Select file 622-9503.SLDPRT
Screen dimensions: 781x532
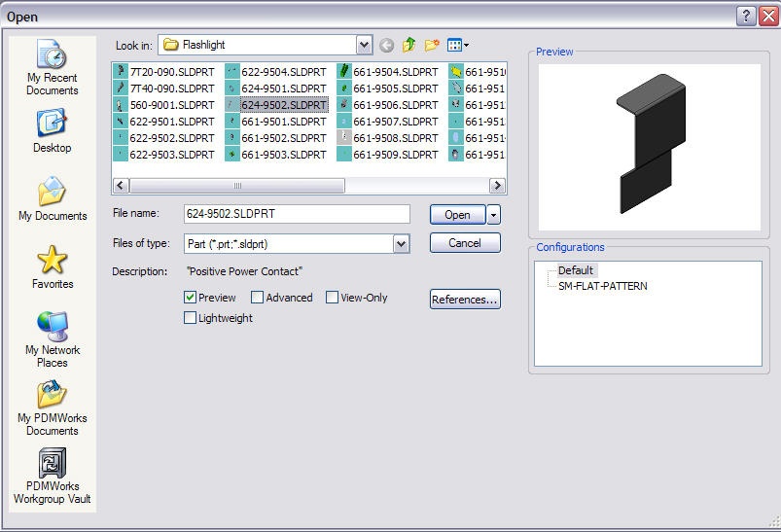[x=164, y=155]
